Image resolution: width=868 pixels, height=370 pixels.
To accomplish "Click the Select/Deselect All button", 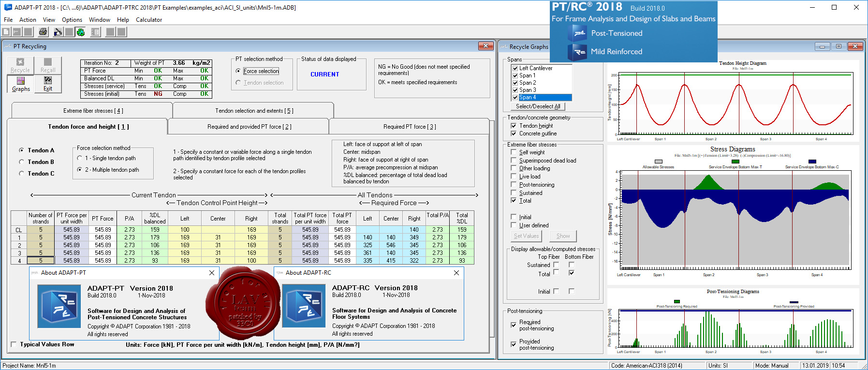I will [538, 106].
